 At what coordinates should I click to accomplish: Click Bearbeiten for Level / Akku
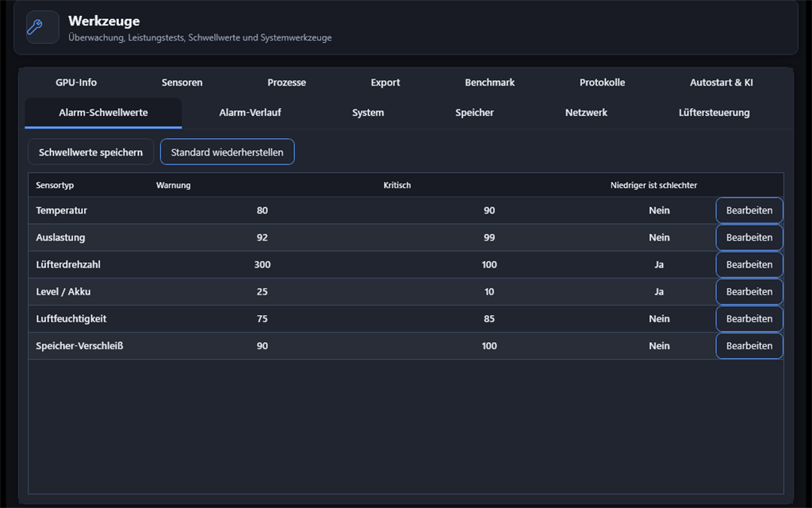pyautogui.click(x=749, y=291)
